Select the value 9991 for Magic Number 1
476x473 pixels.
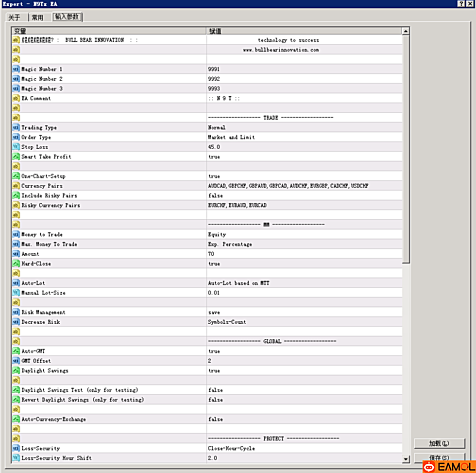click(214, 69)
